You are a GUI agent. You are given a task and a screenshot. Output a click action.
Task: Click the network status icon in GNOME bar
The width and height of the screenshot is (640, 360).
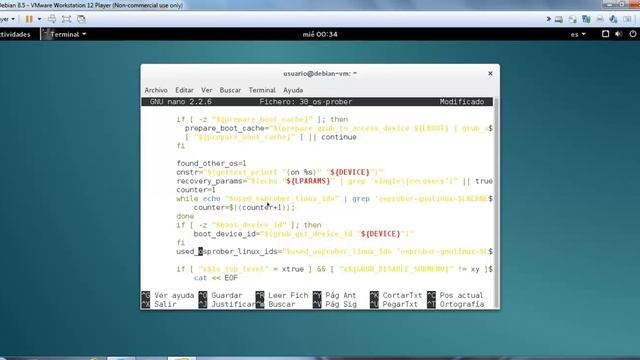pyautogui.click(x=605, y=34)
